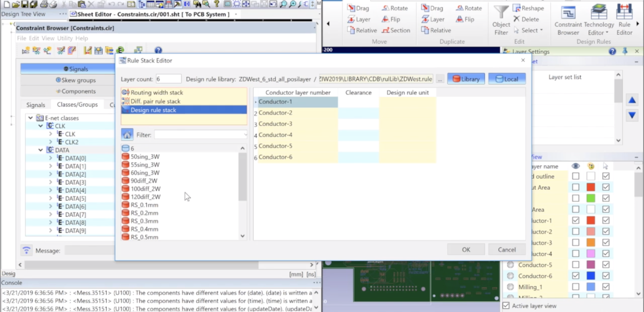Open the Constraint Browser from ribbon
Screen dimensions: 644x312
tap(568, 20)
